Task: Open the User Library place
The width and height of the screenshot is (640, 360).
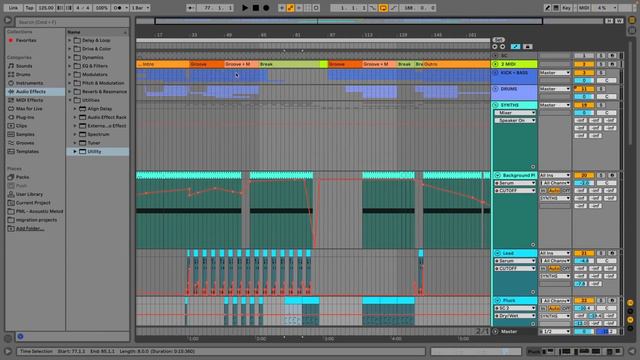Action: coord(29,194)
